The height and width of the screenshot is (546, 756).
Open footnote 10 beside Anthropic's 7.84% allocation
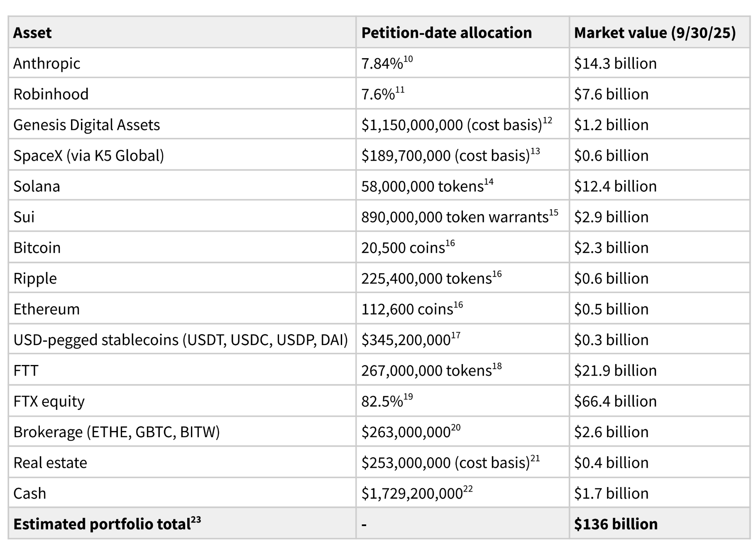[408, 59]
